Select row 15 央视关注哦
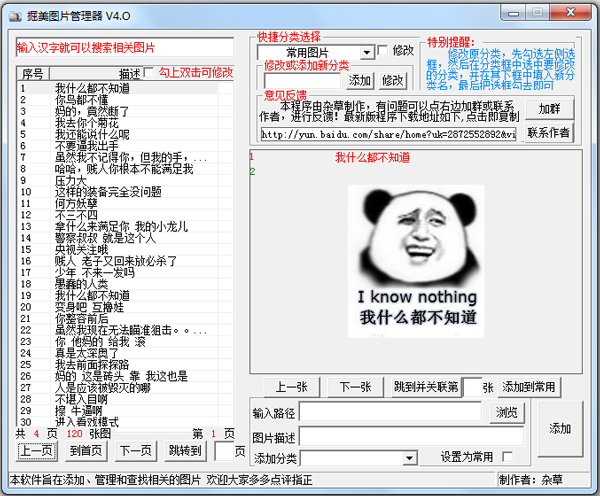The width and height of the screenshot is (600, 496). [125, 250]
